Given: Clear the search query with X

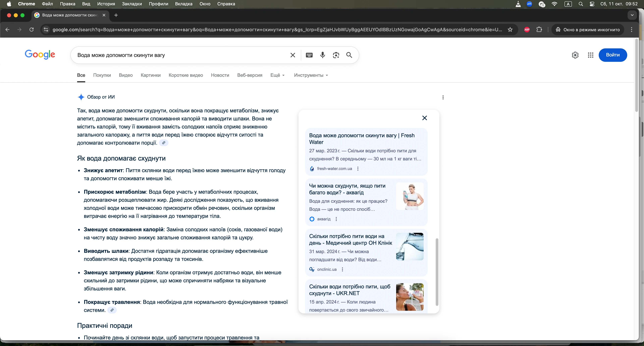Looking at the screenshot, I should point(292,55).
